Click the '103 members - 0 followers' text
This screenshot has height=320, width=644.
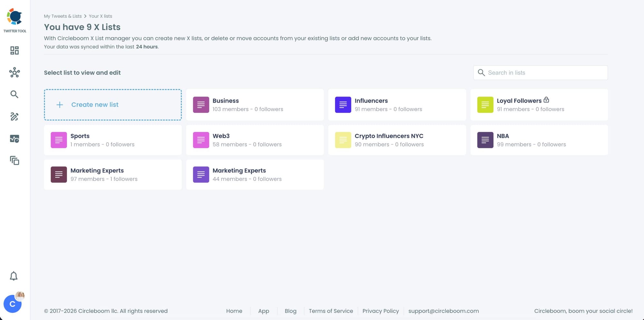tap(248, 109)
